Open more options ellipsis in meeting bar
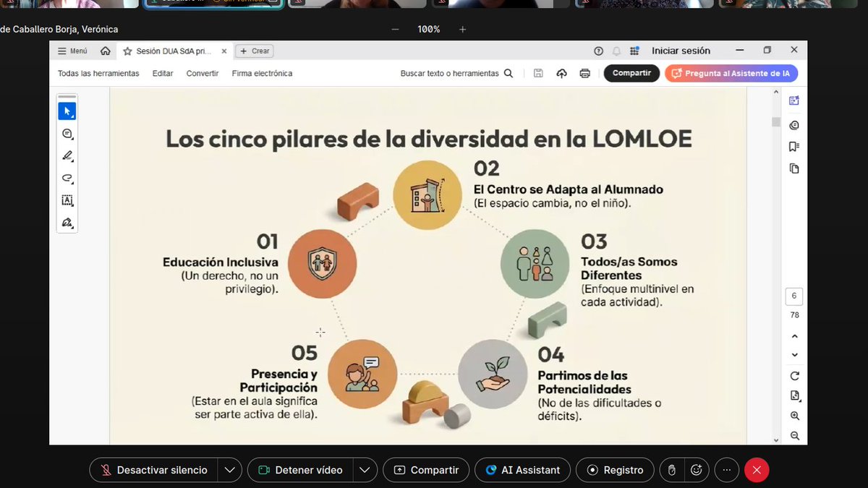This screenshot has height=488, width=868. tap(727, 470)
